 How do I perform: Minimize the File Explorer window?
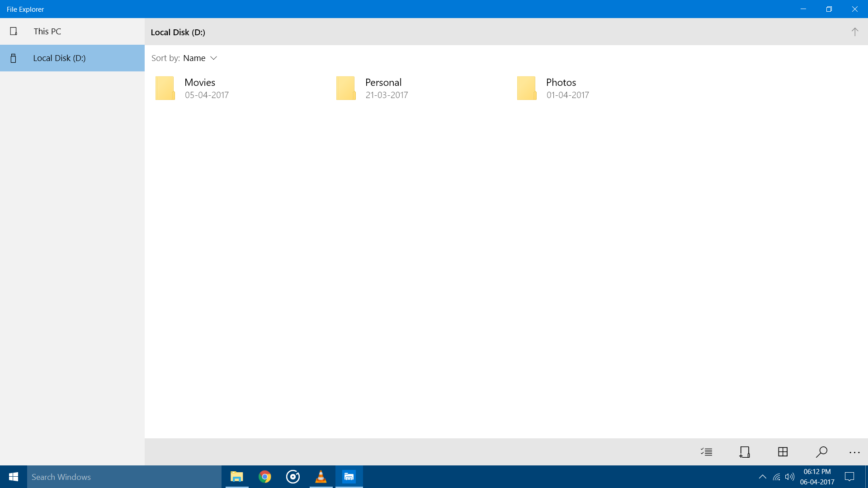point(803,9)
